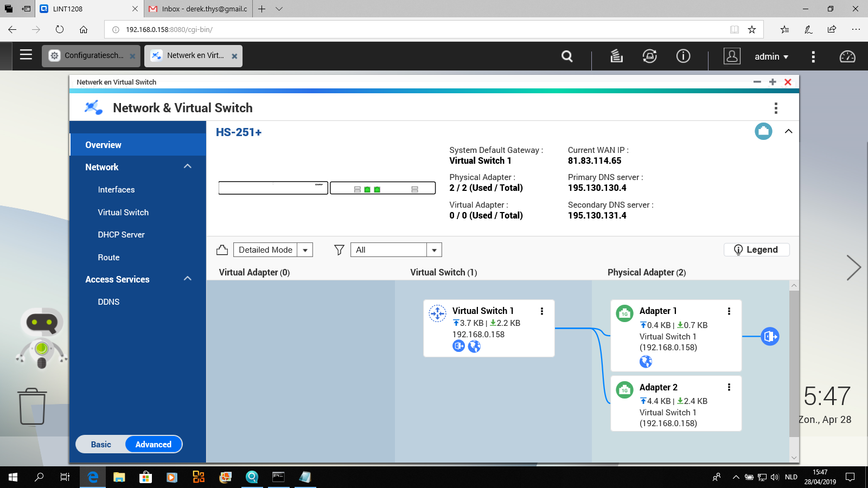868x488 pixels.
Task: Click the info notifications icon
Action: coord(683,56)
